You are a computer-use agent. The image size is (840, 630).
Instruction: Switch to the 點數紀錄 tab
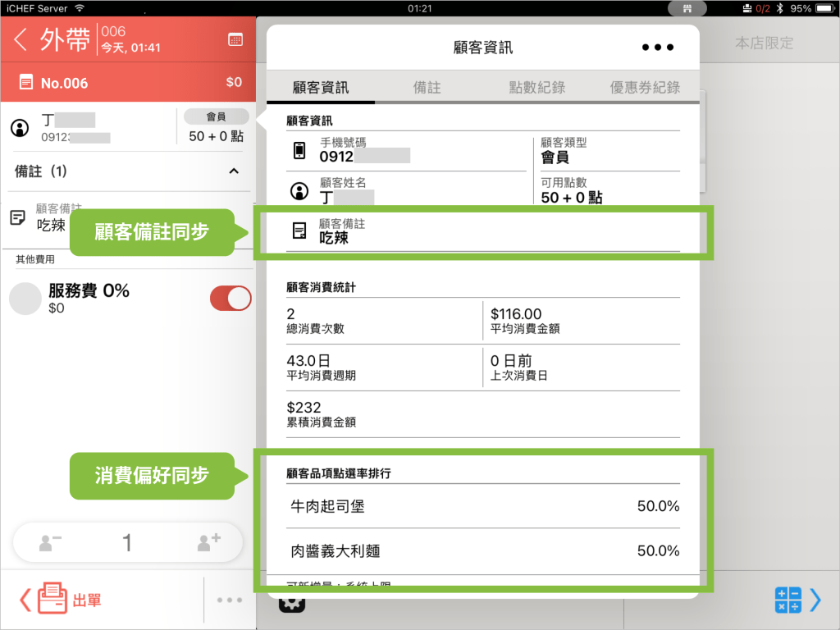(537, 87)
